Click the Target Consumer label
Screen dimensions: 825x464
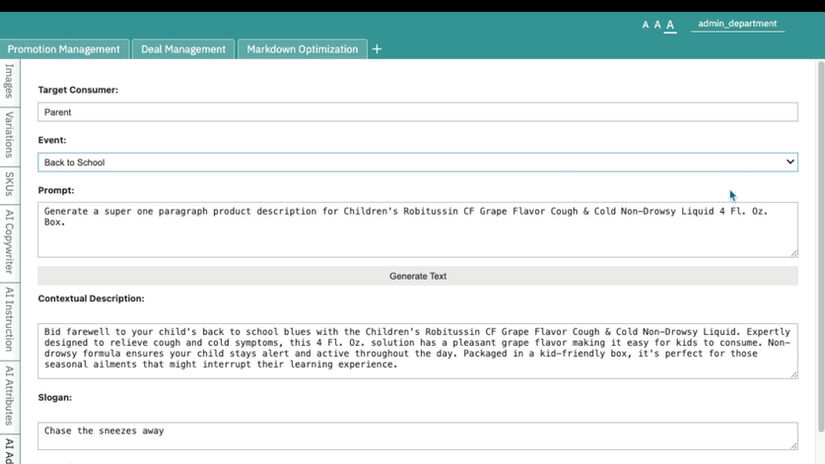coord(78,90)
